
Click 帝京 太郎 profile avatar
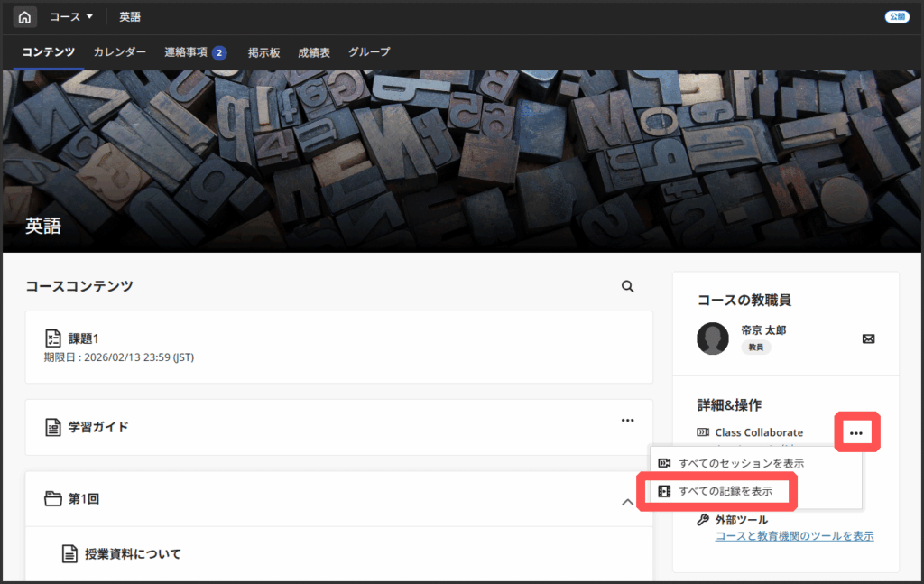tap(713, 338)
